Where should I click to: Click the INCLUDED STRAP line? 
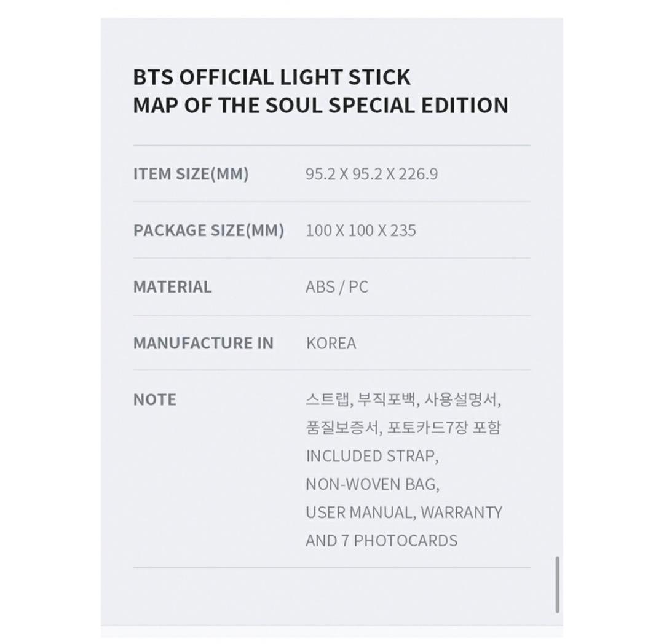click(371, 456)
